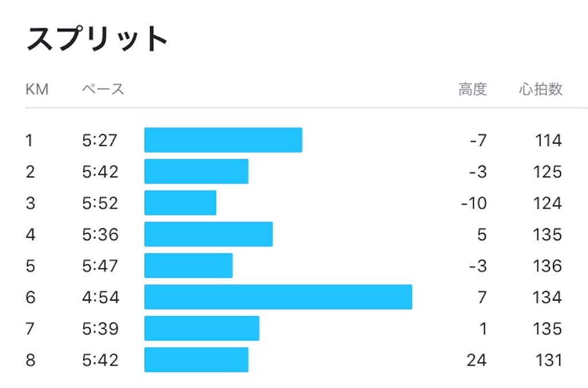The height and width of the screenshot is (388, 588).
Task: Select the 5:27 pace value
Action: pyautogui.click(x=100, y=140)
